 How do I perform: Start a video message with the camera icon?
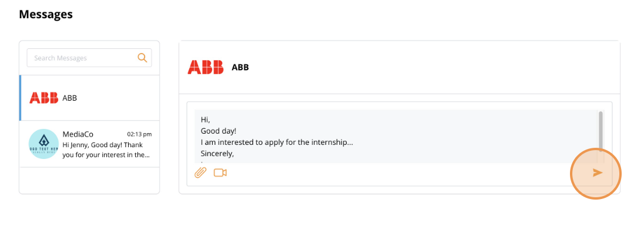click(220, 173)
